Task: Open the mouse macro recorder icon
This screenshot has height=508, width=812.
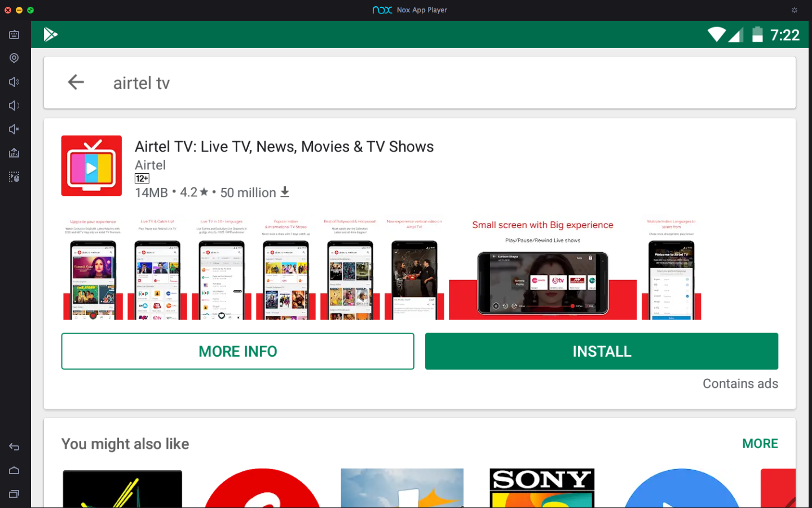Action: (x=14, y=177)
